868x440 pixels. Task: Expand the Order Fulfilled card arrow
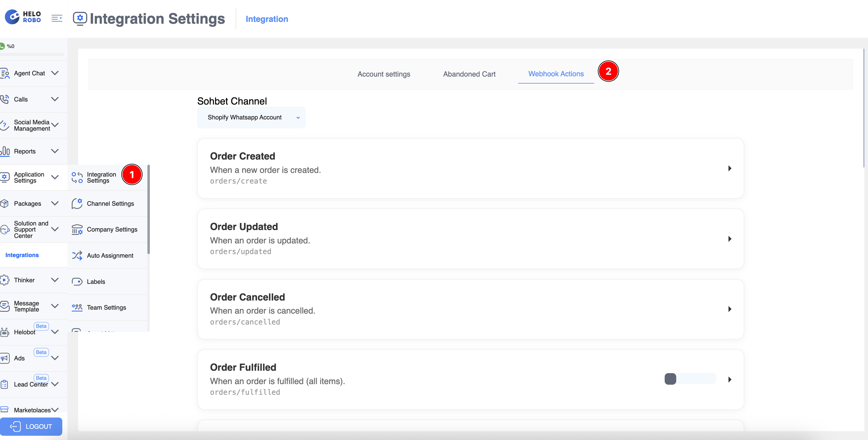[x=730, y=379]
